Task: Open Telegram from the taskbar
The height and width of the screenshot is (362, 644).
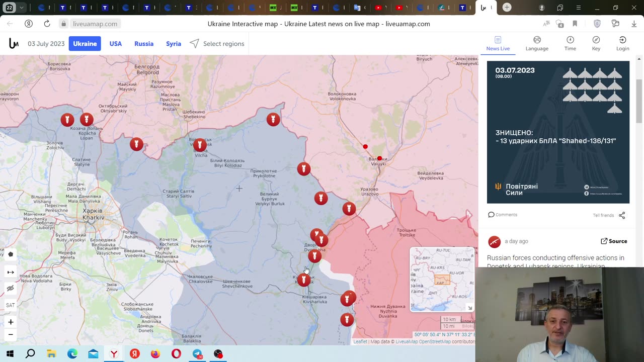Action: (x=197, y=354)
